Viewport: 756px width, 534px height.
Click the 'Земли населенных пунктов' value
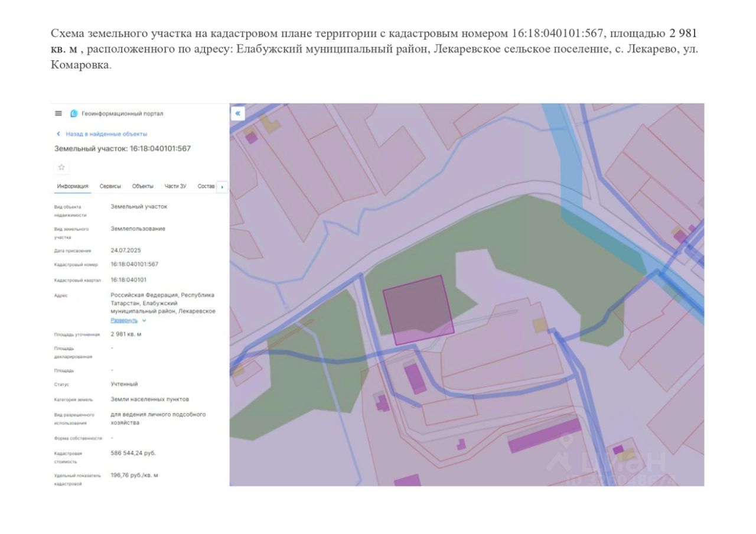tap(150, 399)
